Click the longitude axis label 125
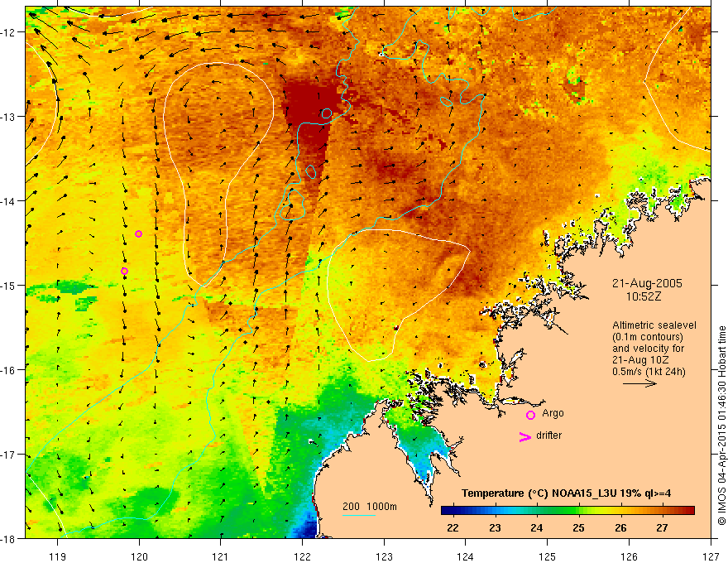This screenshot has height=563, width=728. (x=548, y=556)
